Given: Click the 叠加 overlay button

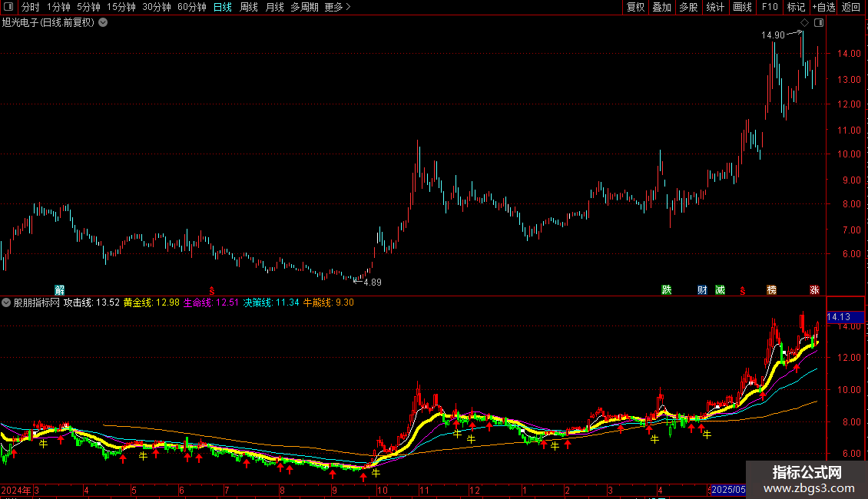Looking at the screenshot, I should [661, 7].
